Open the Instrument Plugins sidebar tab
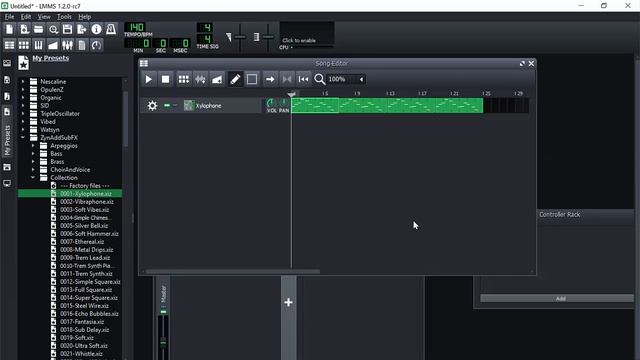This screenshot has width=640, height=360. click(7, 63)
